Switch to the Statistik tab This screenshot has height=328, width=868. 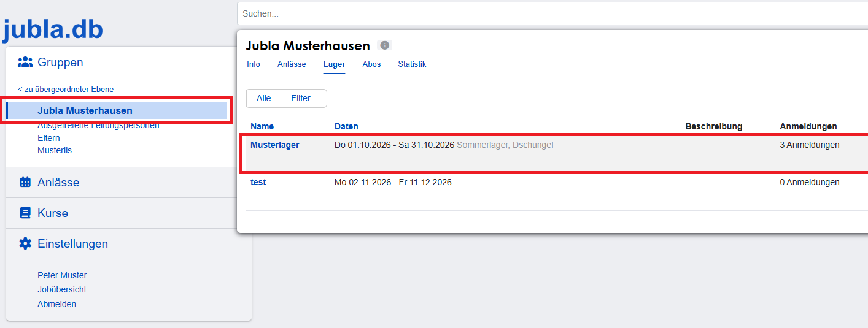pos(412,64)
